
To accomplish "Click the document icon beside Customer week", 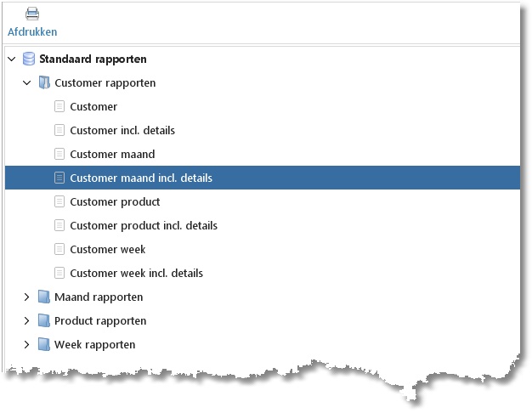I will coord(59,250).
